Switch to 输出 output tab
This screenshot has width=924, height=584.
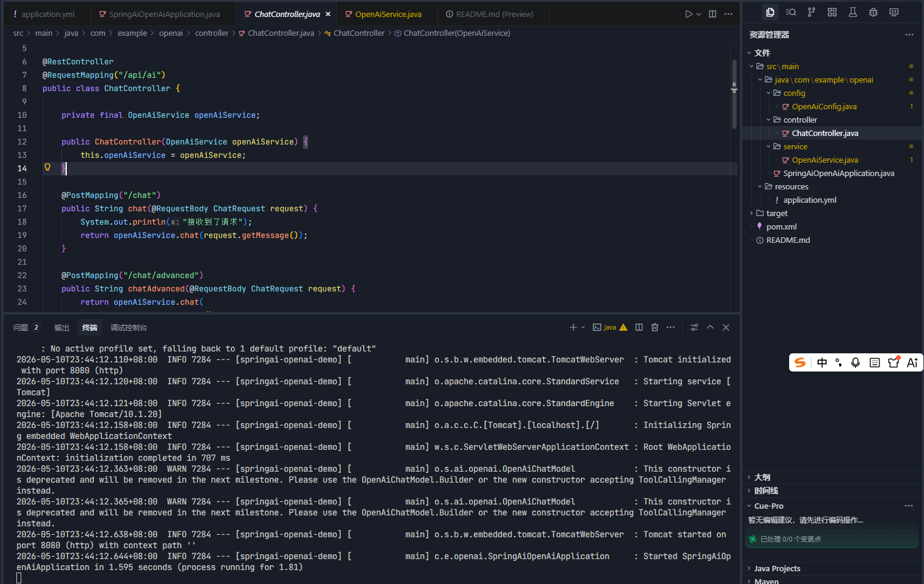pos(62,327)
